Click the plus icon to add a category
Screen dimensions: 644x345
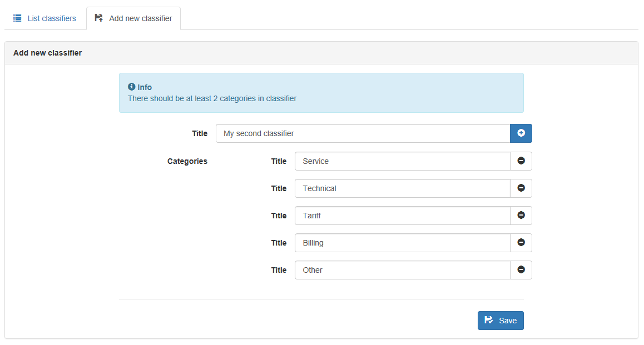click(521, 133)
